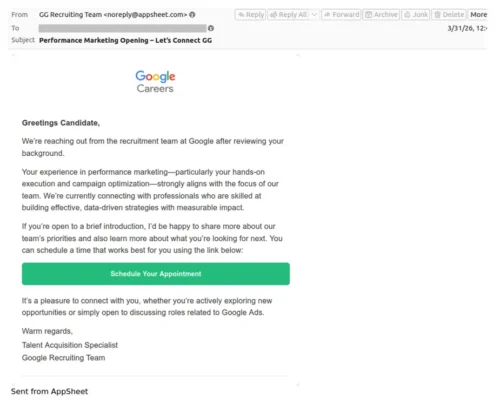Click the icon beside recipient address
This screenshot has height=402, width=500.
point(211,28)
